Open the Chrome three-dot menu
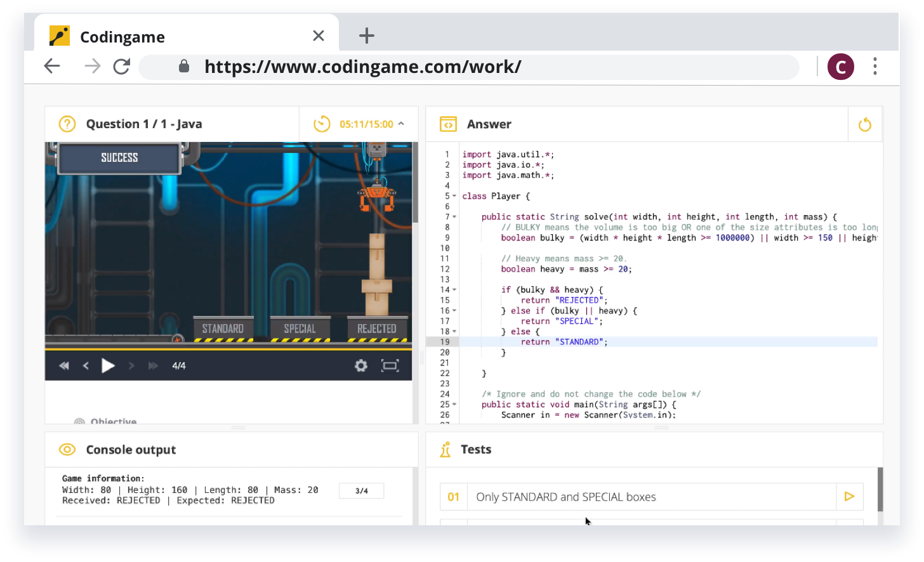This screenshot has height=562, width=924. tap(874, 67)
